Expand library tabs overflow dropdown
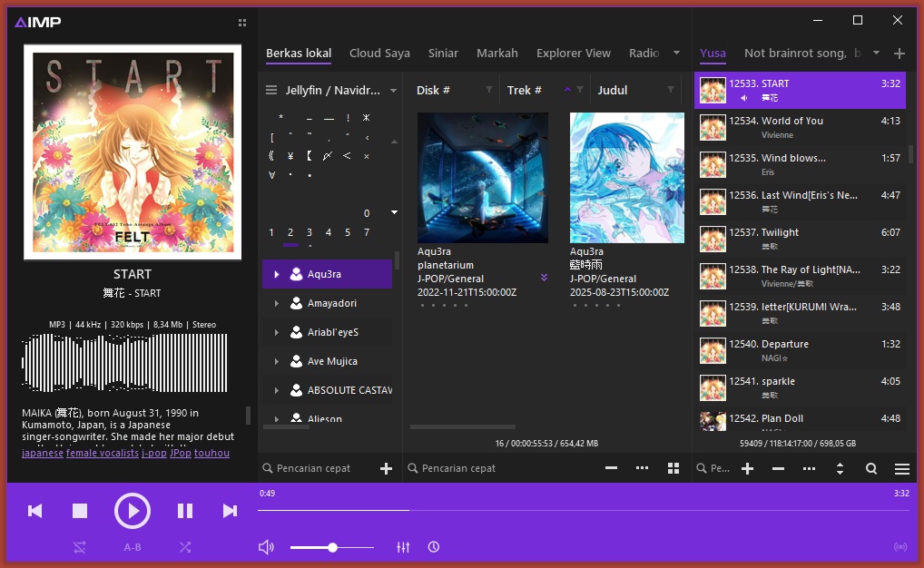The image size is (924, 568). pos(676,53)
